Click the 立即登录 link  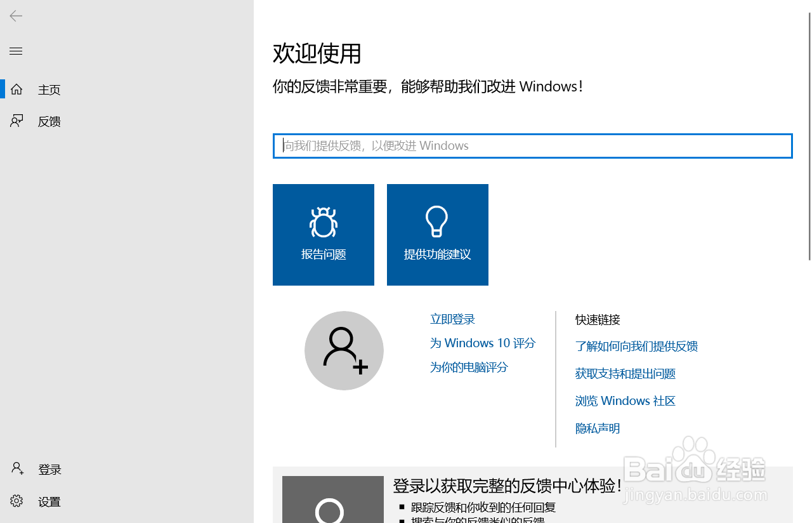tap(452, 319)
